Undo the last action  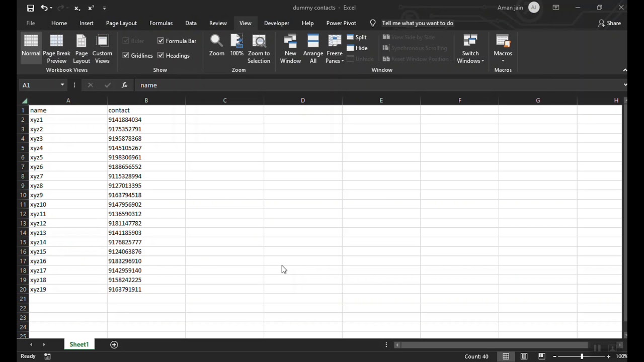(44, 8)
